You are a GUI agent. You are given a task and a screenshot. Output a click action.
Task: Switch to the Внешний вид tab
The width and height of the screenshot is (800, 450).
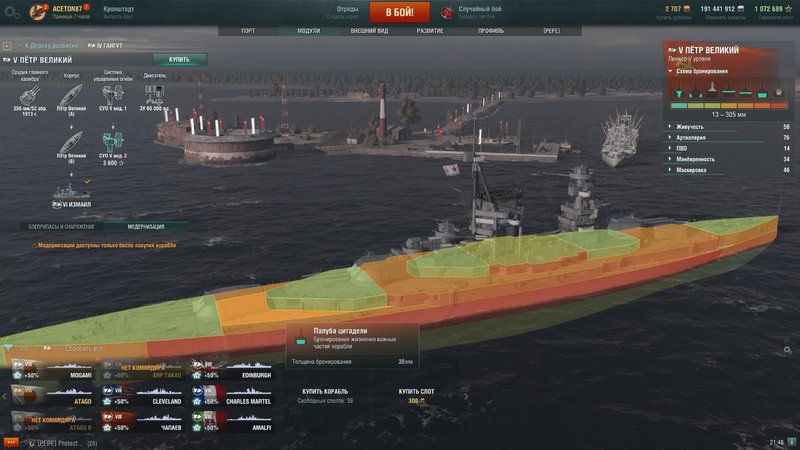pyautogui.click(x=369, y=31)
